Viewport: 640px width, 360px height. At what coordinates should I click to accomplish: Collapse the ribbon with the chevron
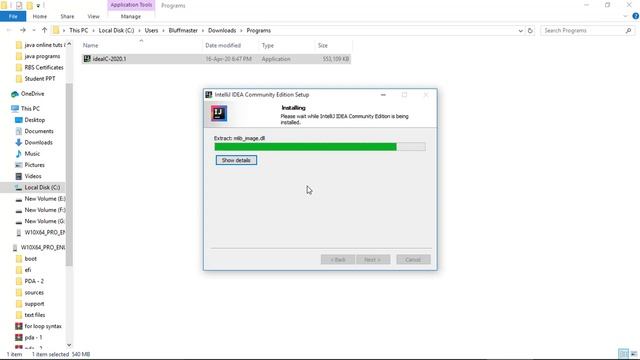626,16
